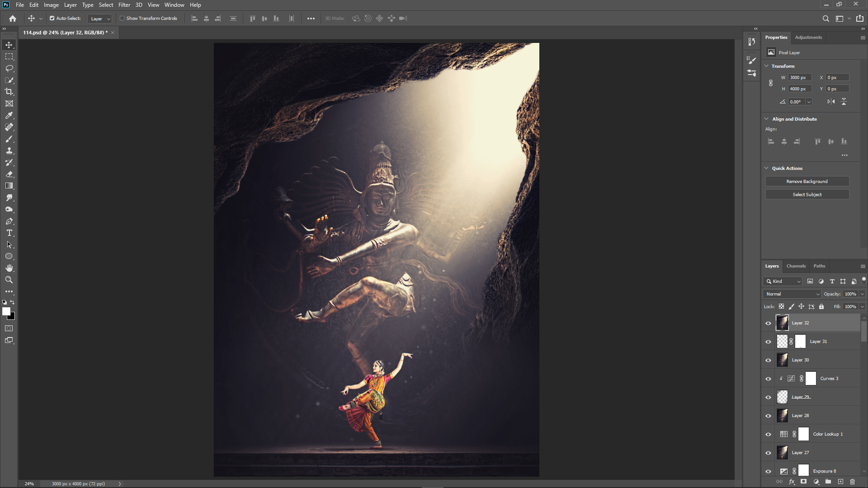The width and height of the screenshot is (868, 488).
Task: Toggle visibility of Layer 30
Action: tap(768, 360)
